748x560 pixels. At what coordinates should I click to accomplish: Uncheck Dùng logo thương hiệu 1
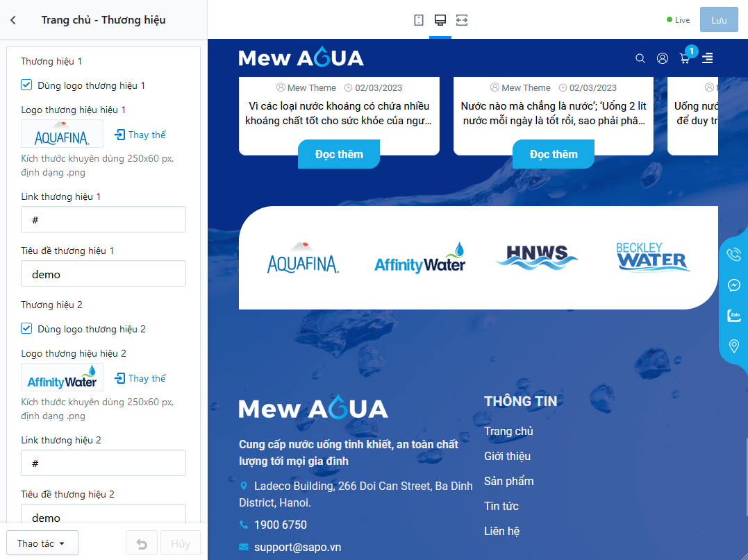point(26,85)
